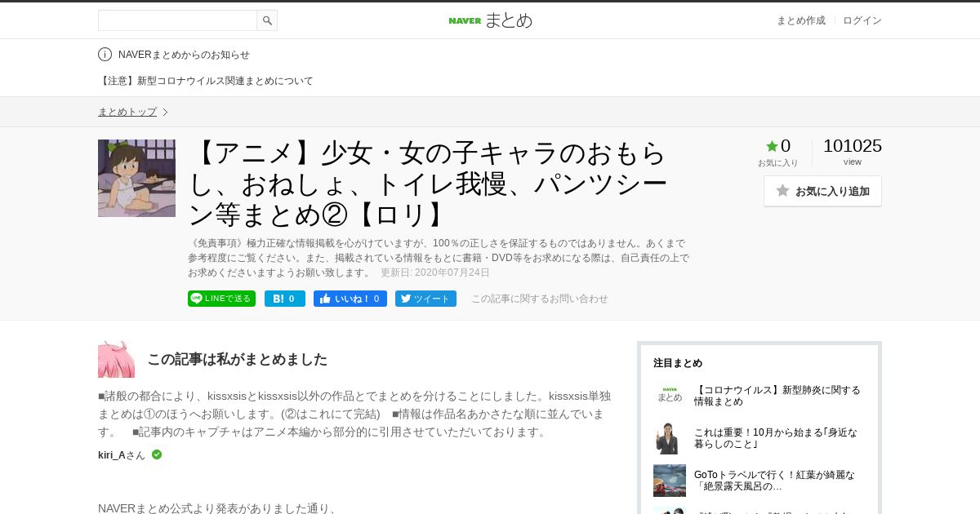The width and height of the screenshot is (980, 514).
Task: Select the 注目まとめ sidebar heading
Action: coord(678,363)
